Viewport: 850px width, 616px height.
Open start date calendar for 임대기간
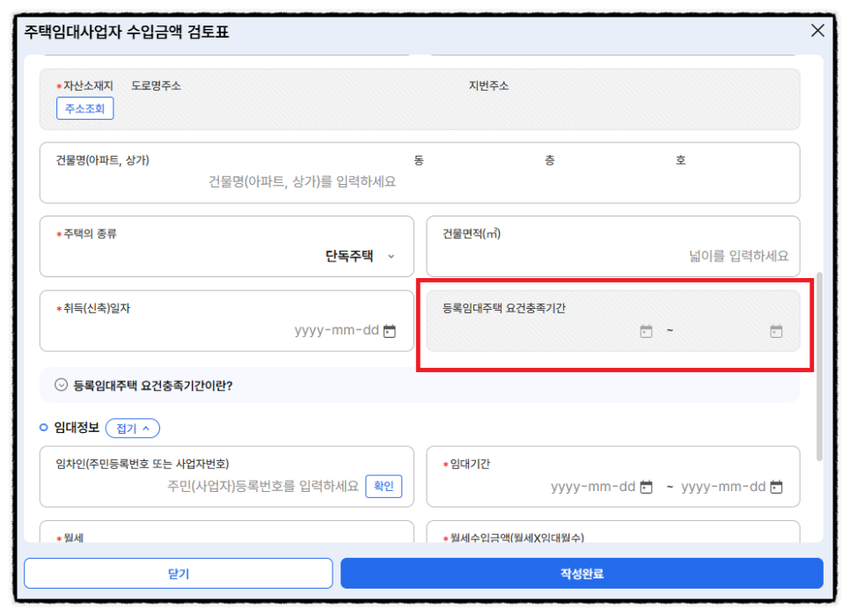click(x=646, y=487)
